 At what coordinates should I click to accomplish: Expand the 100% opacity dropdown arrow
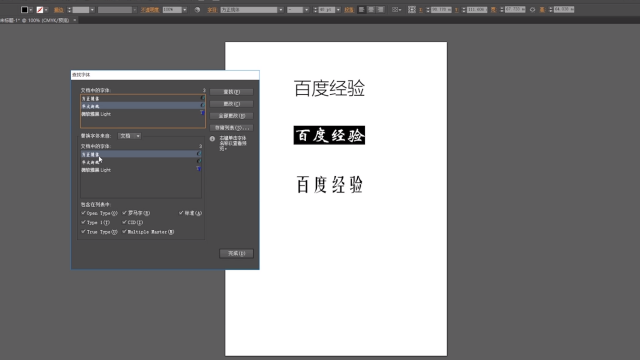click(184, 10)
